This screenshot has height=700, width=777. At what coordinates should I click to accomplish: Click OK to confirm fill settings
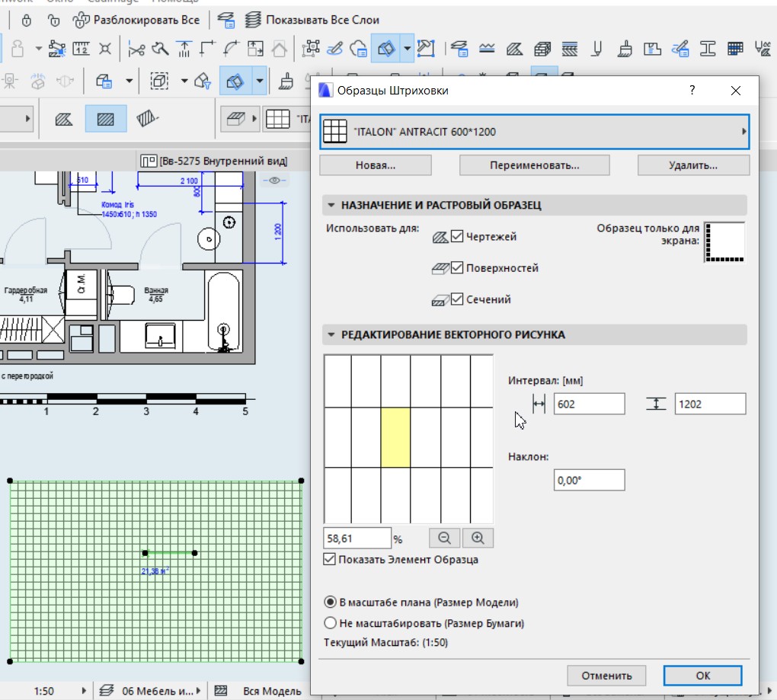(702, 676)
